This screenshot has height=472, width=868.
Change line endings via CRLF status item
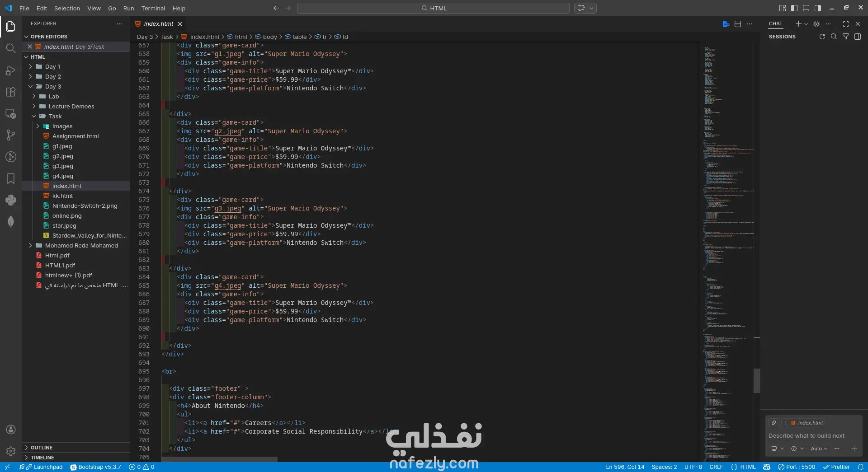[x=716, y=467]
